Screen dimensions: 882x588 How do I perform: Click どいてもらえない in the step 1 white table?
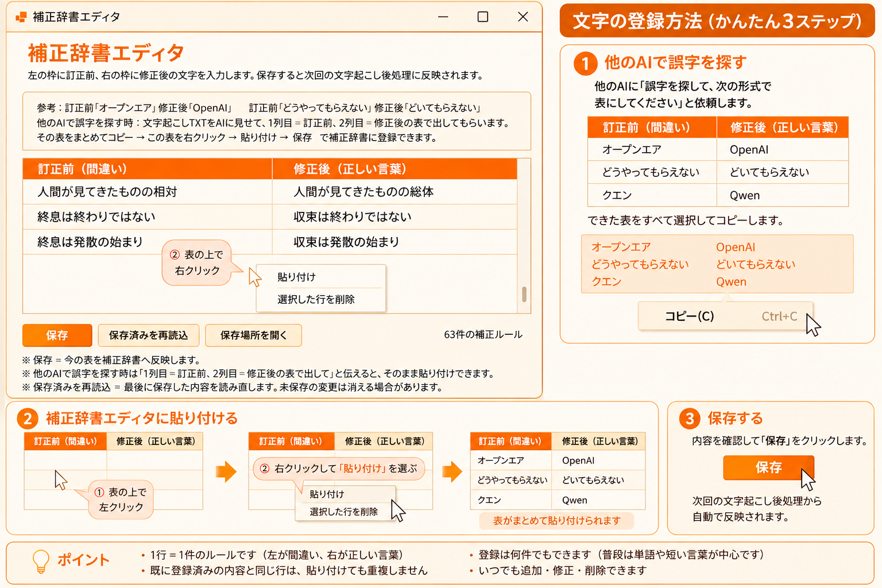[783, 172]
